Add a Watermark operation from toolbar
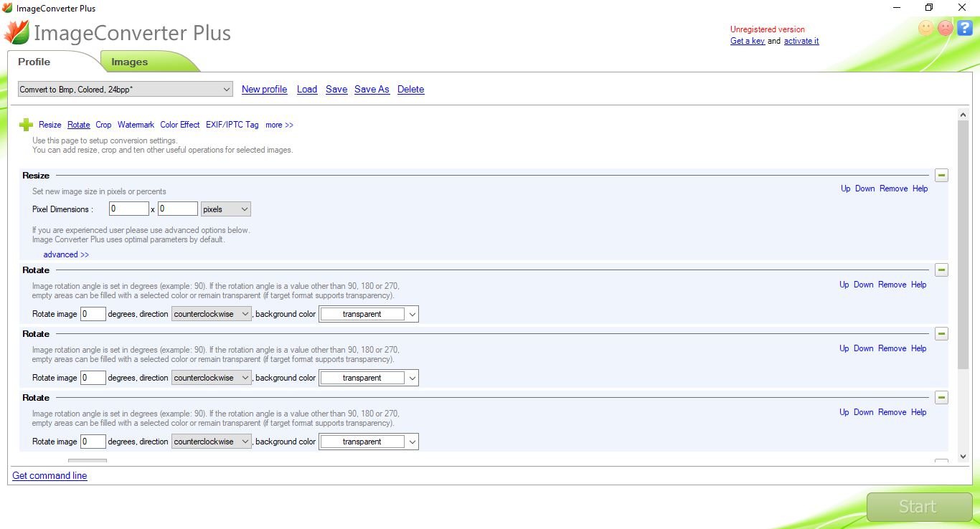The height and width of the screenshot is (529, 980). pos(136,125)
